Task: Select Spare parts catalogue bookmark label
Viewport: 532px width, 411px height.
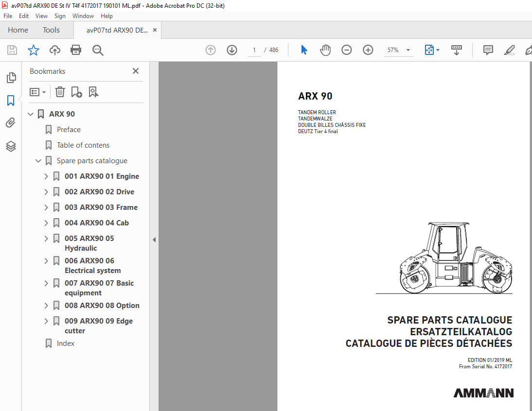Action: [92, 161]
